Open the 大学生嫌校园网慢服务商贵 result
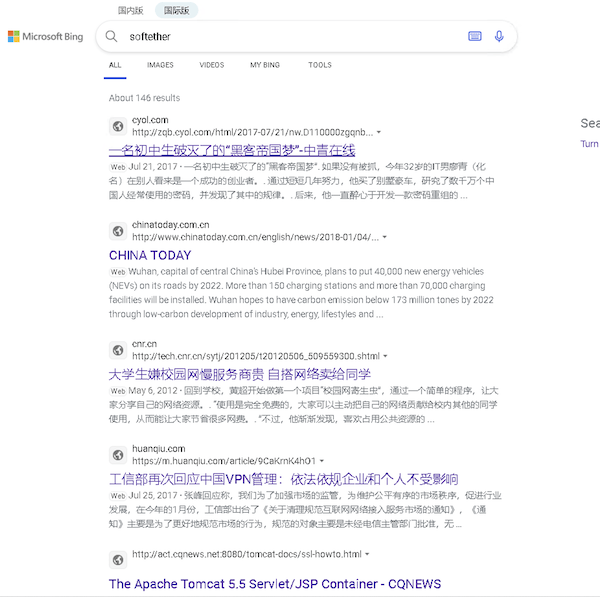Image resolution: width=600 pixels, height=597 pixels. [x=240, y=374]
